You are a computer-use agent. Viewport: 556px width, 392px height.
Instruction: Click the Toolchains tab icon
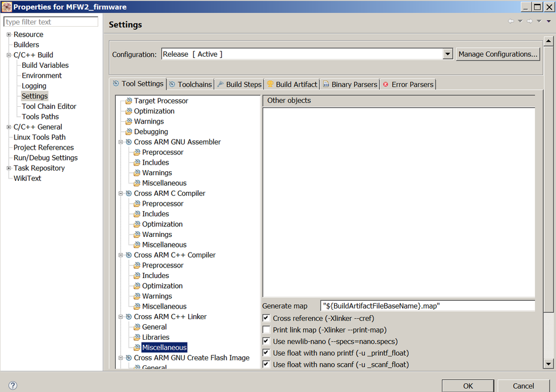[172, 85]
